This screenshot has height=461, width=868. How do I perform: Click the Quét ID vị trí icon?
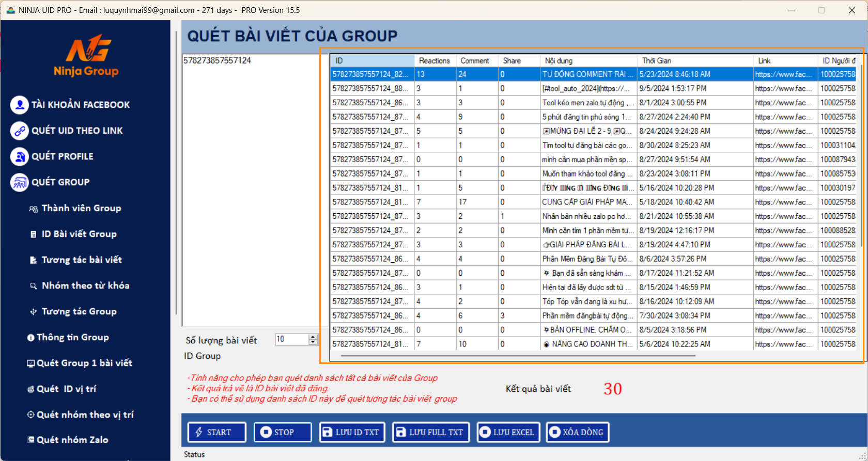click(31, 389)
